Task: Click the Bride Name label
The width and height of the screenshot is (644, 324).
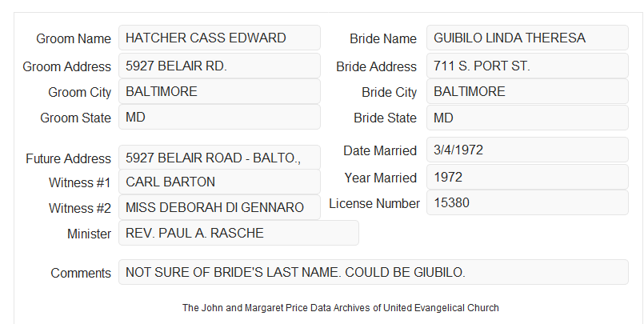Action: [383, 38]
